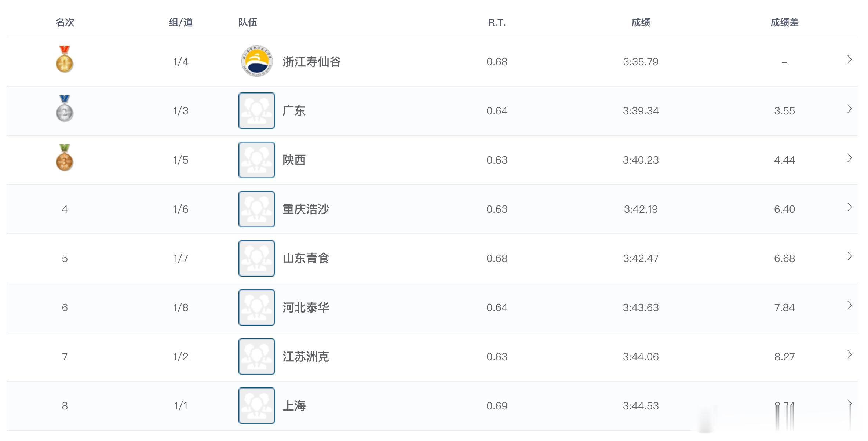This screenshot has height=441, width=868.
Task: Click the 重庆浩沙 team avatar placeholder
Action: (x=257, y=209)
